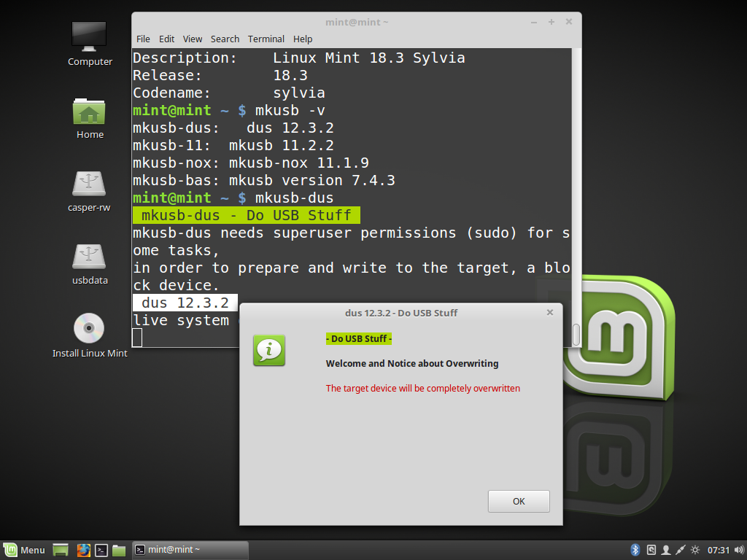Click the red 'target device will be completely overwritten' warning
The width and height of the screenshot is (747, 560).
423,388
